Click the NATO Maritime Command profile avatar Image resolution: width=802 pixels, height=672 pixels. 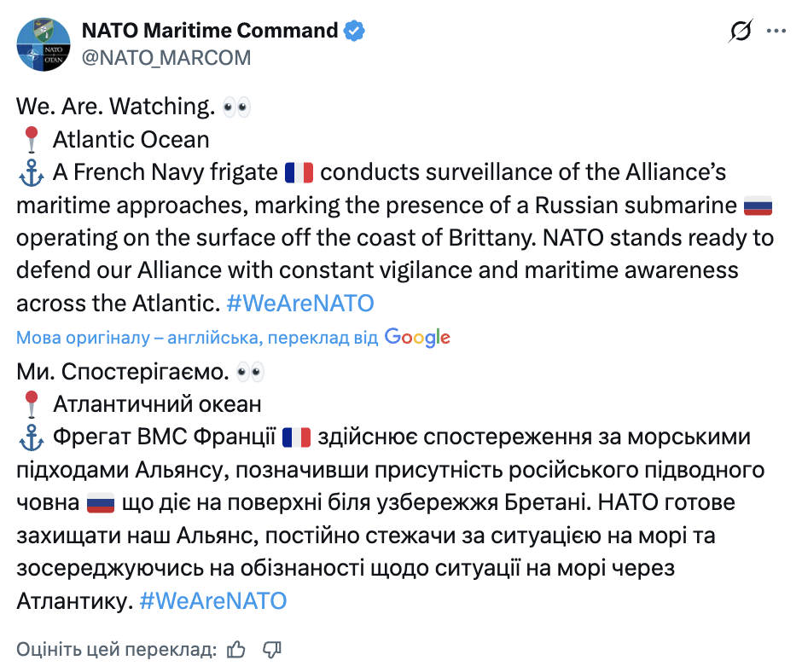click(43, 44)
